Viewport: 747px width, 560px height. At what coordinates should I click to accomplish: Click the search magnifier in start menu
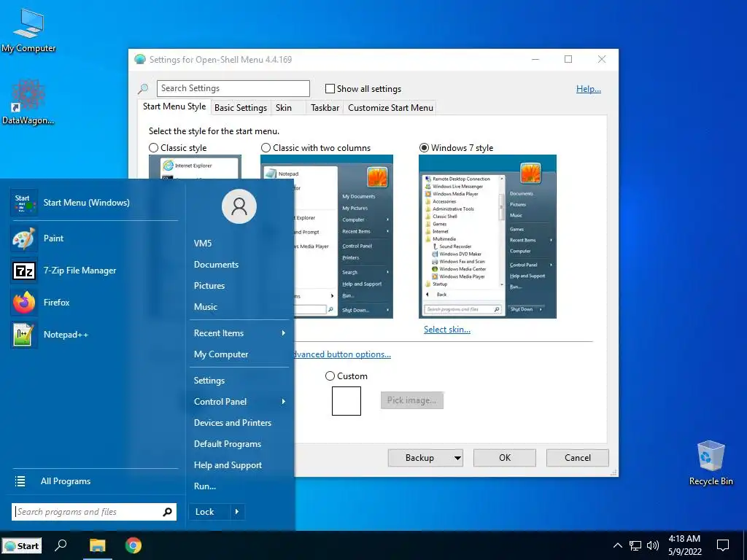167,512
